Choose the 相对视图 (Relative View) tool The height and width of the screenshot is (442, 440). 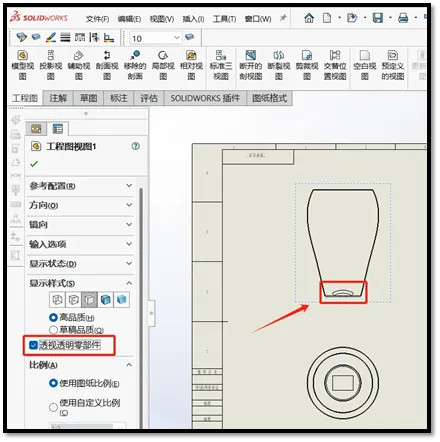coord(191,65)
